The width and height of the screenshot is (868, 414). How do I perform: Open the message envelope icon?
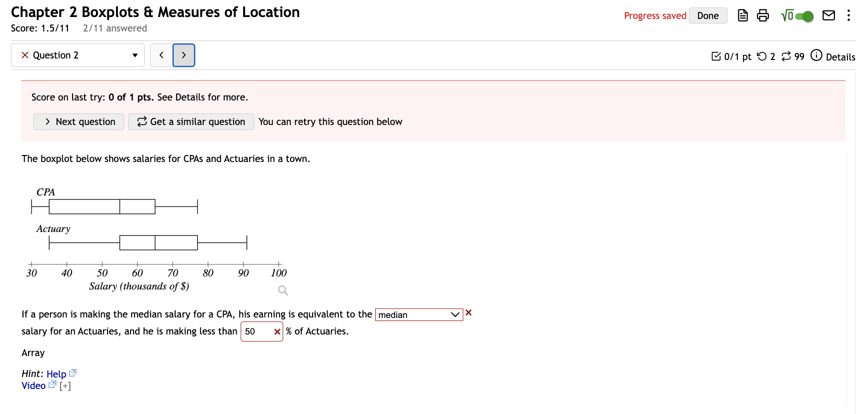[x=829, y=15]
